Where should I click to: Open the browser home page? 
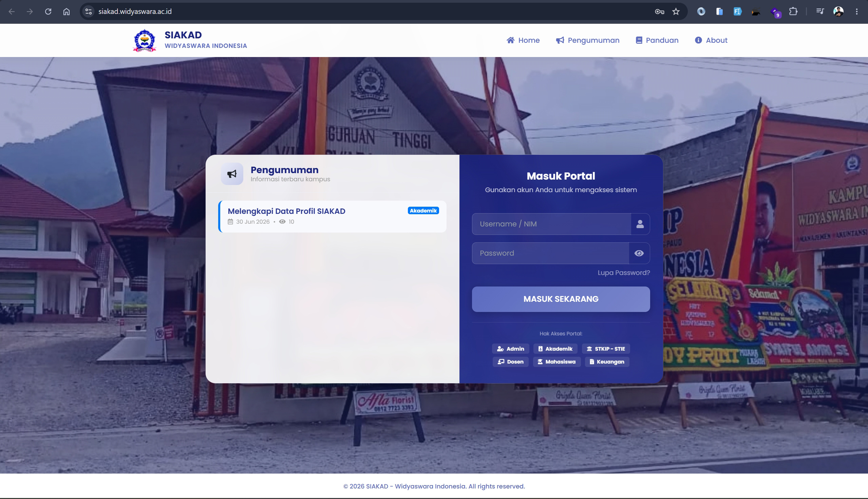tap(67, 12)
